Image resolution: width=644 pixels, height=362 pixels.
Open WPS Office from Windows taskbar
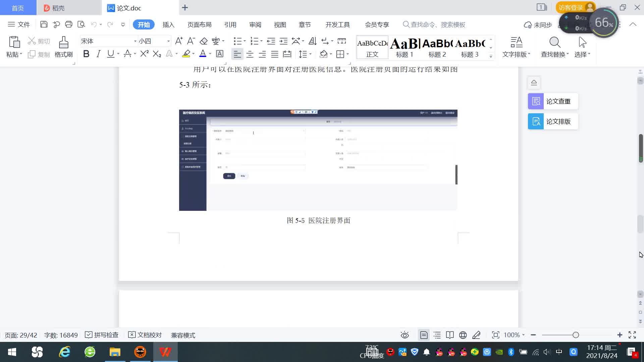165,352
